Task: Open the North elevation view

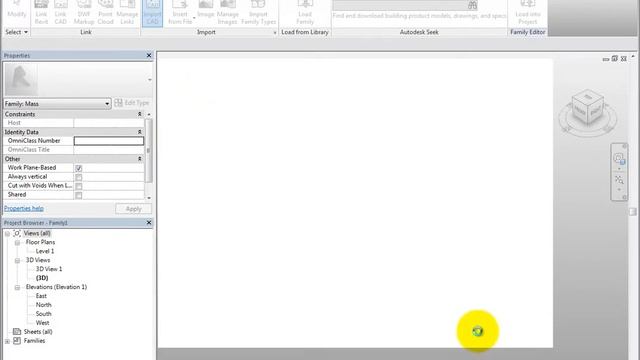Action: 44,305
